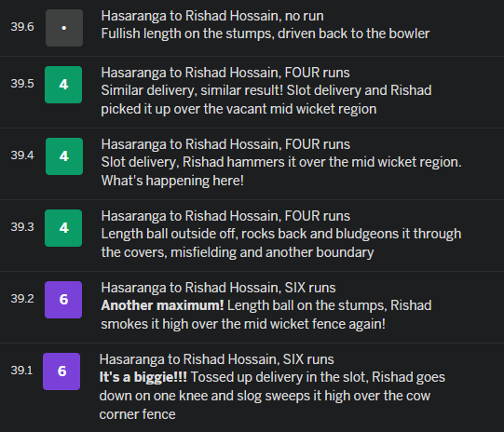
Task: Click the purple 6 badge for ball 39.1
Action: (61, 371)
